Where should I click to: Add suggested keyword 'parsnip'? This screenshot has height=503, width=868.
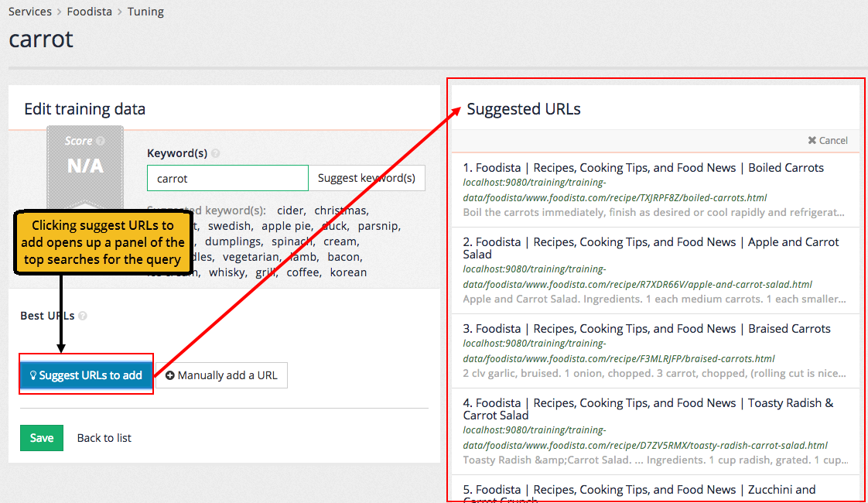[378, 226]
